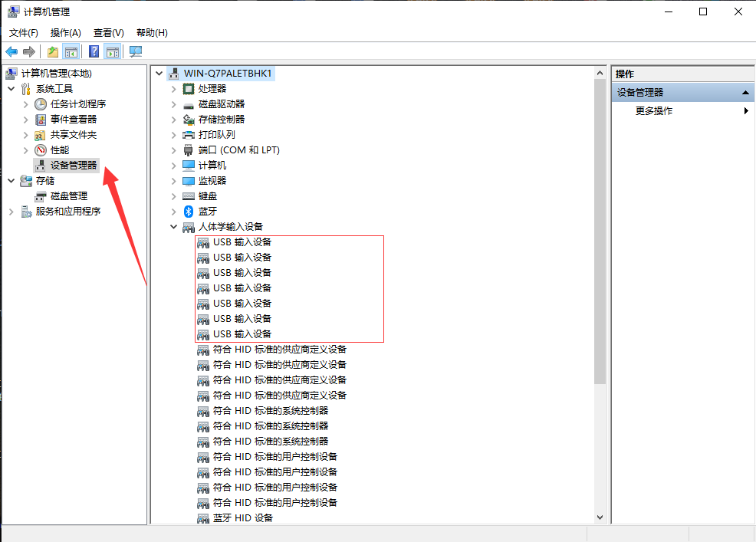
Task: Open the 查看(V) menu
Action: 108,32
